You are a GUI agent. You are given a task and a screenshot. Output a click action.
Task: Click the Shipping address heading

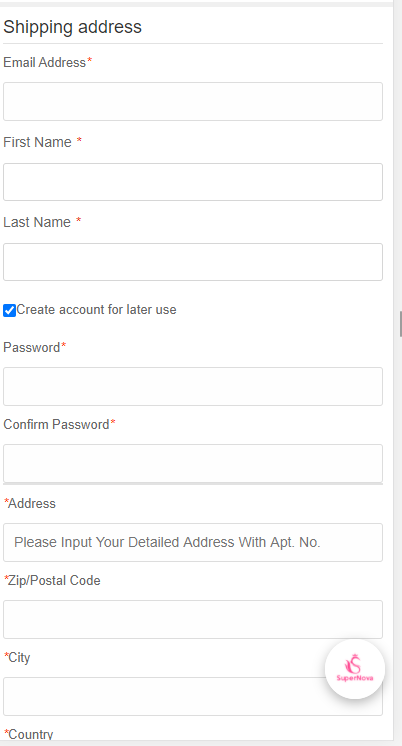click(x=72, y=27)
